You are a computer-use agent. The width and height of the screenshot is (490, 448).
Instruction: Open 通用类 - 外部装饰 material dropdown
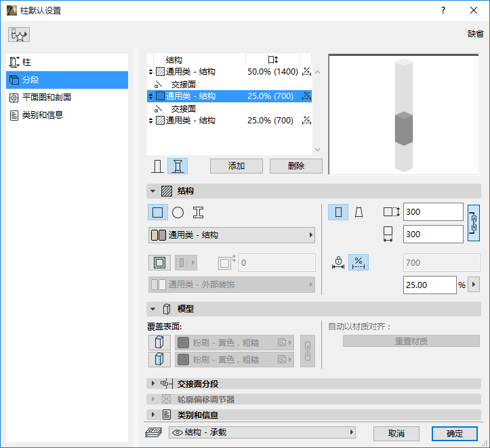coord(232,285)
